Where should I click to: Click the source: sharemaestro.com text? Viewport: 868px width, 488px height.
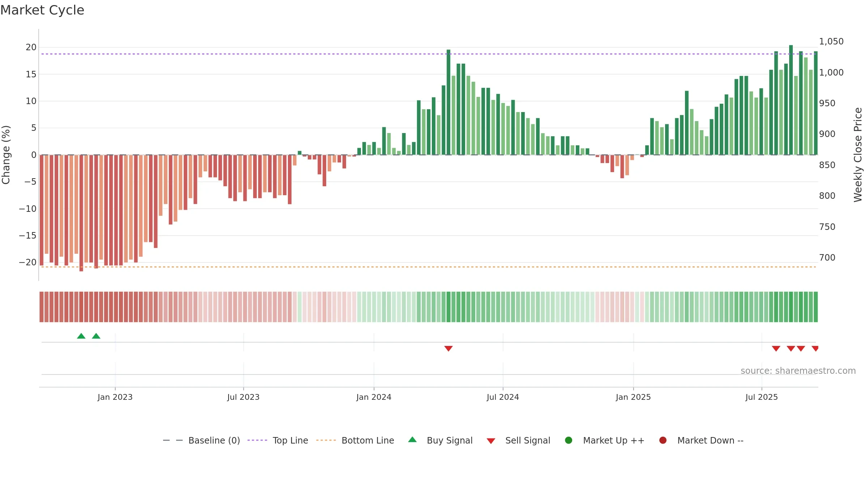798,371
